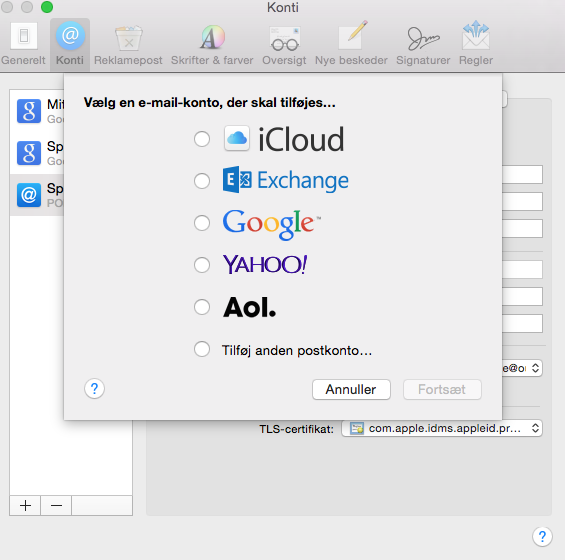This screenshot has width=565, height=560.
Task: Click the green zoom window button
Action: pyautogui.click(x=47, y=7)
